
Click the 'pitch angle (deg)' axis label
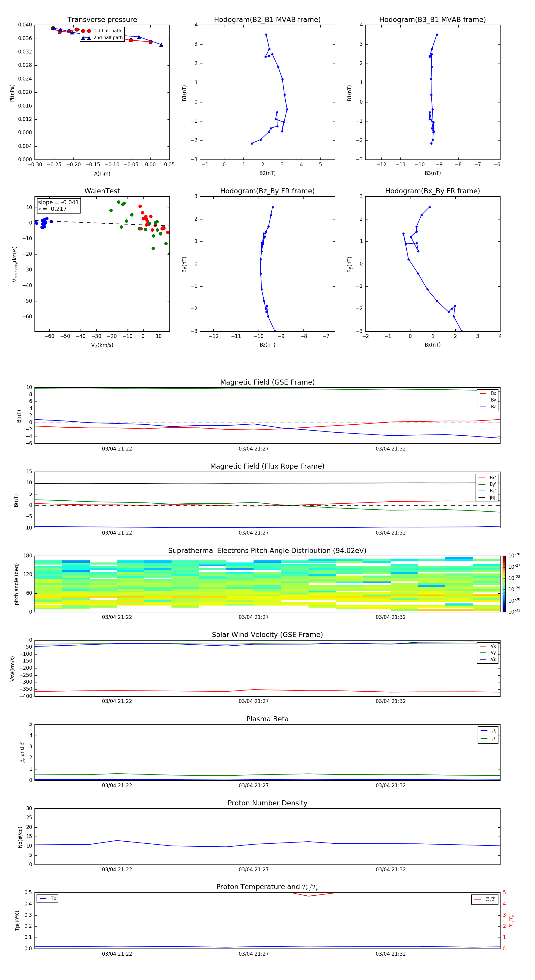pos(16,584)
